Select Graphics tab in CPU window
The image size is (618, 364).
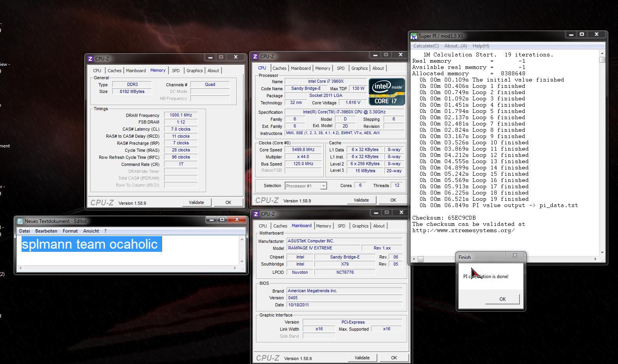[x=359, y=68]
